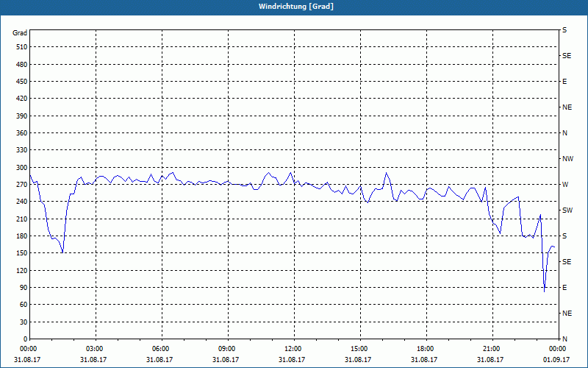Pick the 390 left axis label
Image resolution: width=588 pixels, height=368 pixels.
[x=22, y=116]
